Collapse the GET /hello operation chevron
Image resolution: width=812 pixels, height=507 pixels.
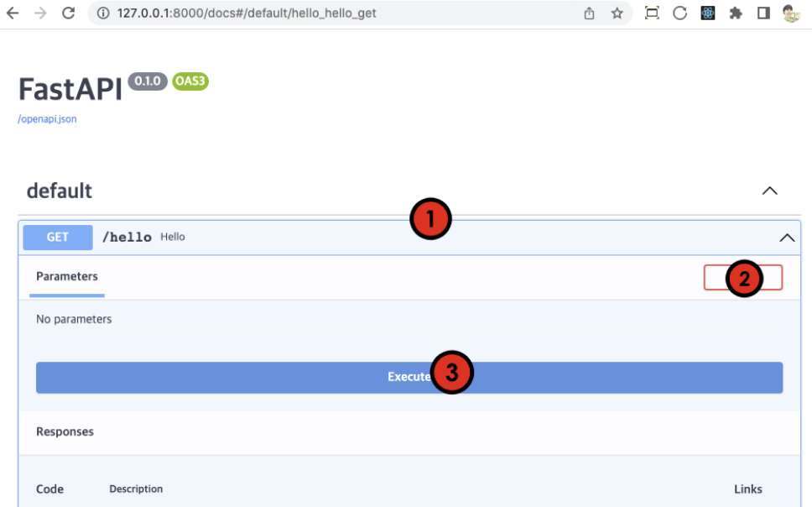787,238
